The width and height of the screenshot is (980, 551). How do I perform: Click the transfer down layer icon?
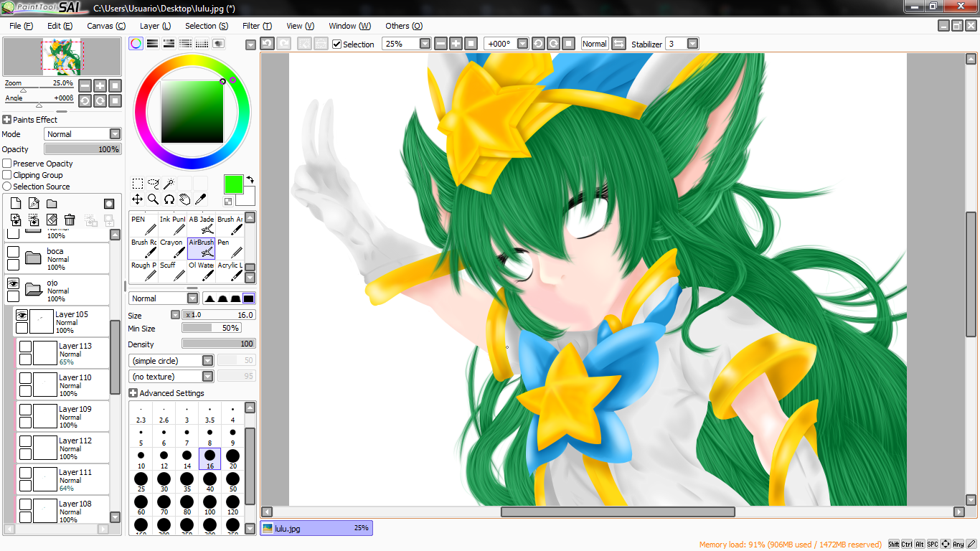(16, 220)
